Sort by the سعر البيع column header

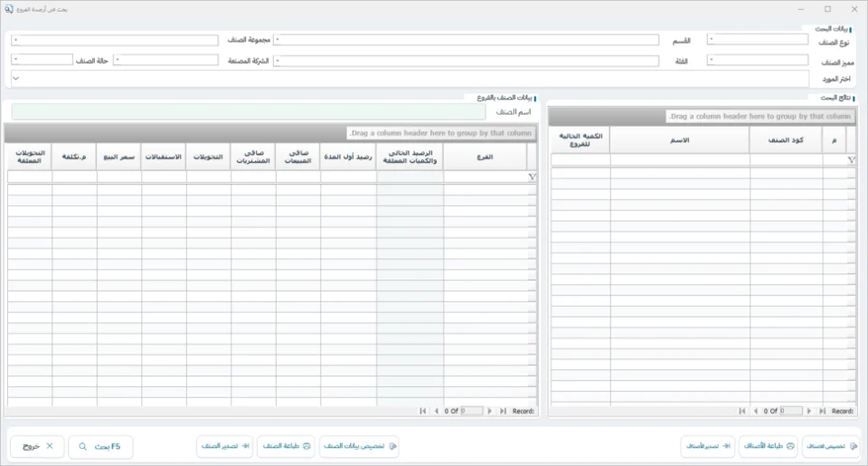point(118,157)
